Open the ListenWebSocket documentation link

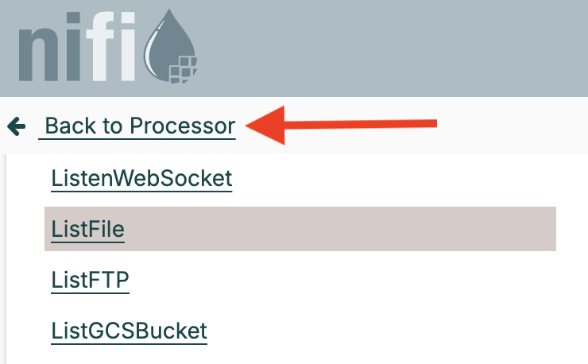141,178
